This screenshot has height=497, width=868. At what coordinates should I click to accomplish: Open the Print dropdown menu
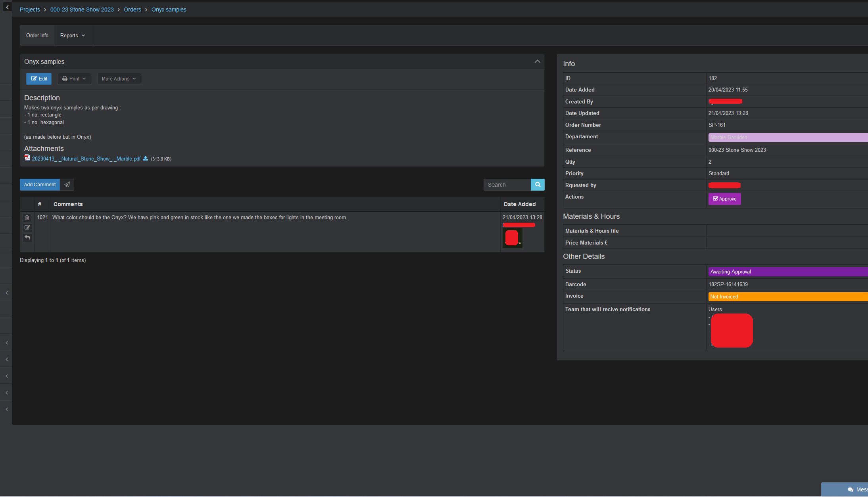point(74,78)
